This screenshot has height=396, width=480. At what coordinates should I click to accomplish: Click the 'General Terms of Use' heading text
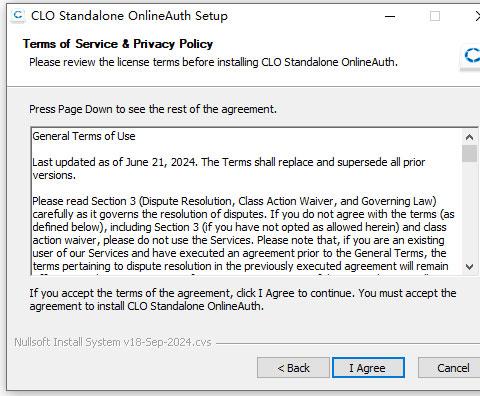pyautogui.click(x=84, y=136)
